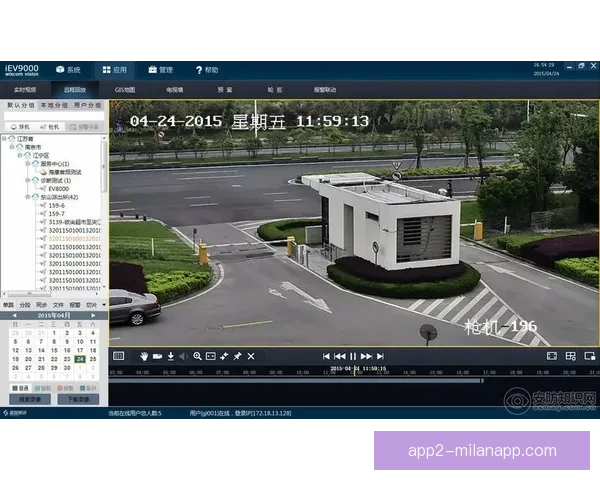
Task: Click the download recording arrow icon
Action: tap(170, 356)
